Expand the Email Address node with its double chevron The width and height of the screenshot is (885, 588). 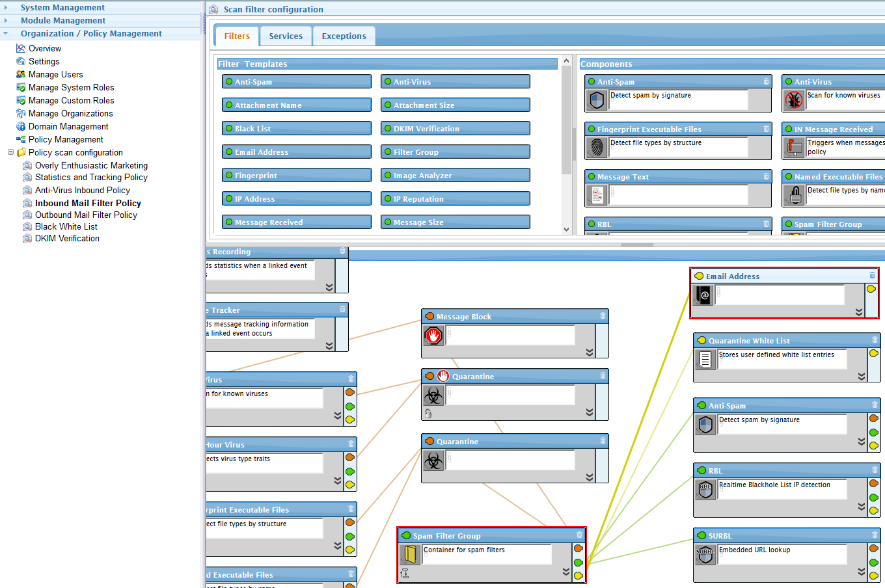(x=859, y=312)
